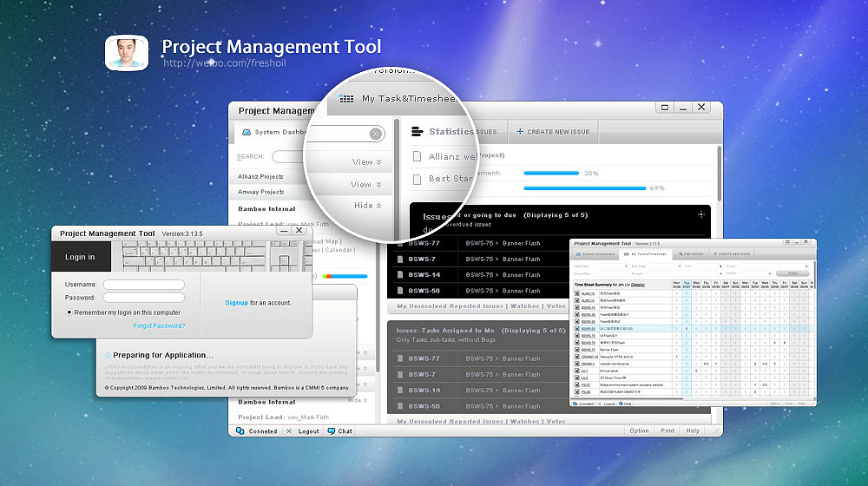Open the Group dropdown in timesheet filter
Viewport: 868px width, 486px height.
coord(806,266)
